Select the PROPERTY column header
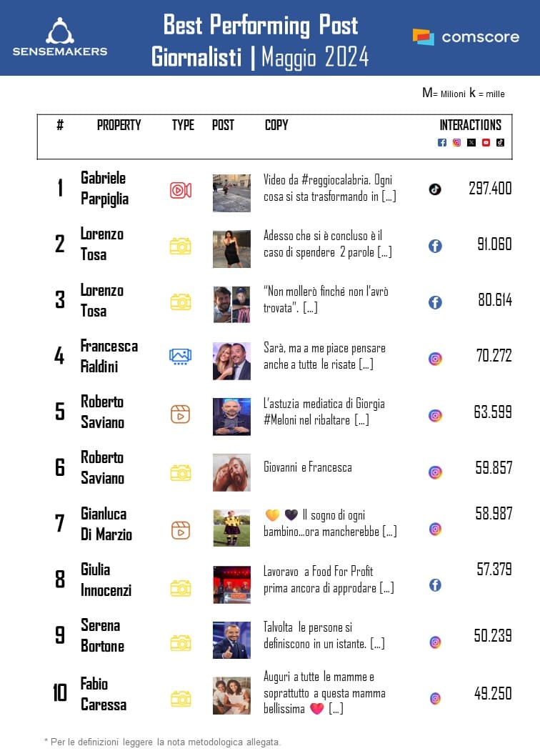The width and height of the screenshot is (540, 756). tap(119, 125)
